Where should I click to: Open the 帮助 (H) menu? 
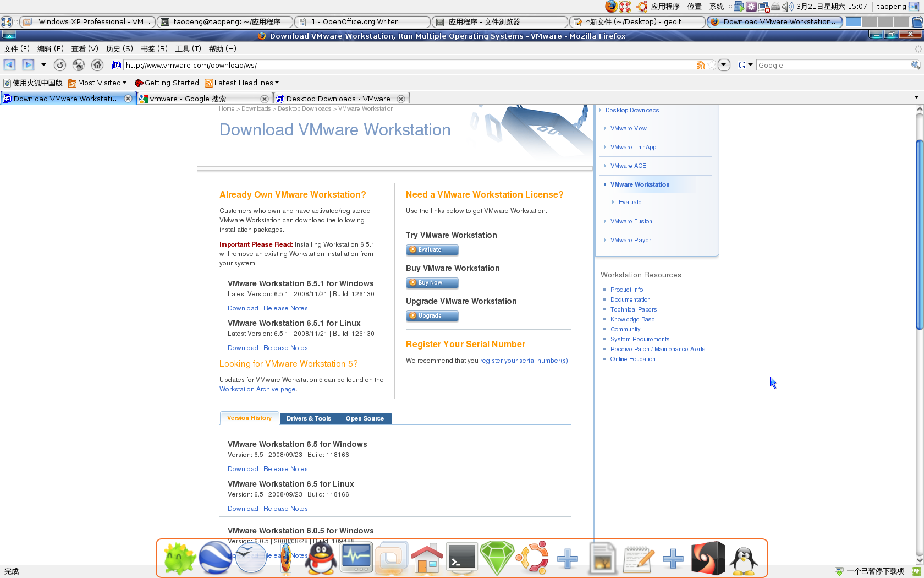click(x=222, y=49)
